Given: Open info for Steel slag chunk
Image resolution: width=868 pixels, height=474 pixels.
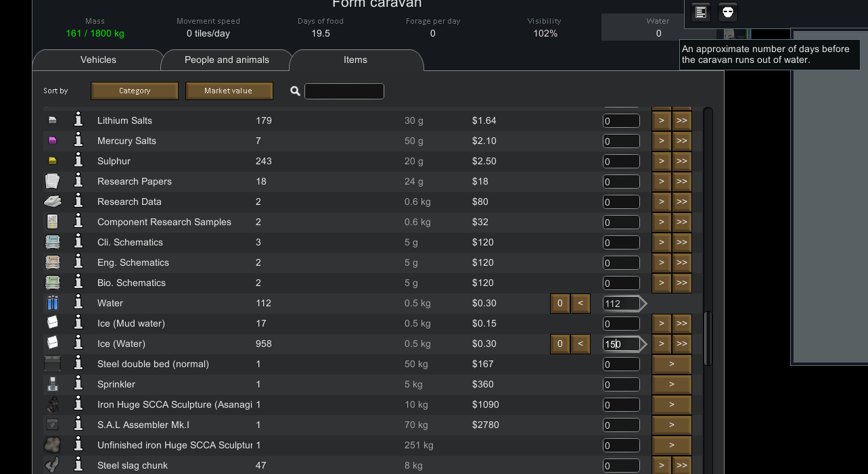Looking at the screenshot, I should coord(78,465).
